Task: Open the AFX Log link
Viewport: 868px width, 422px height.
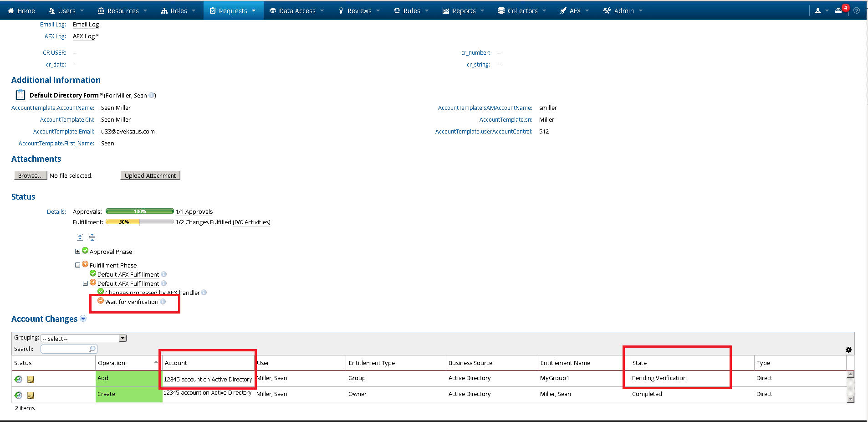Action: [85, 36]
